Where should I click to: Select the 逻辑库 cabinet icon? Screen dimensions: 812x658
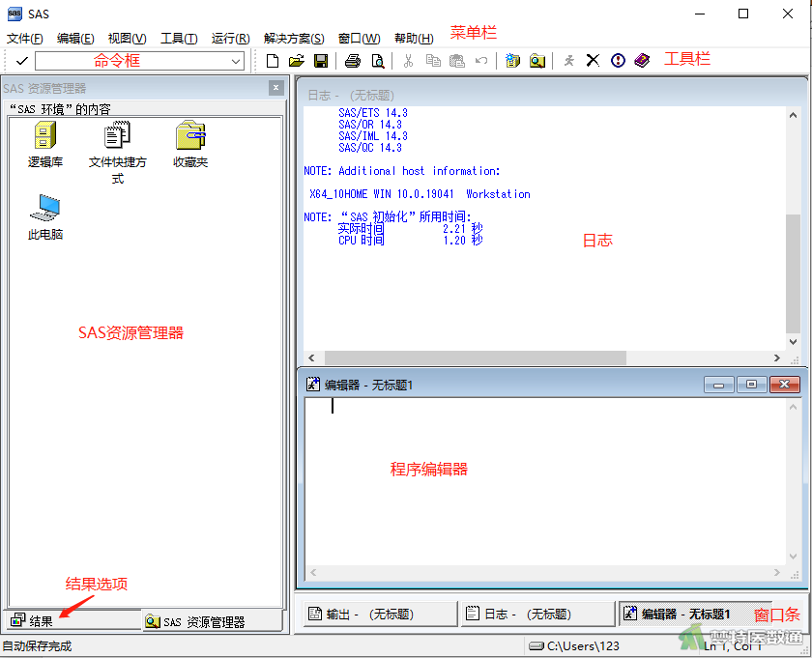click(45, 144)
